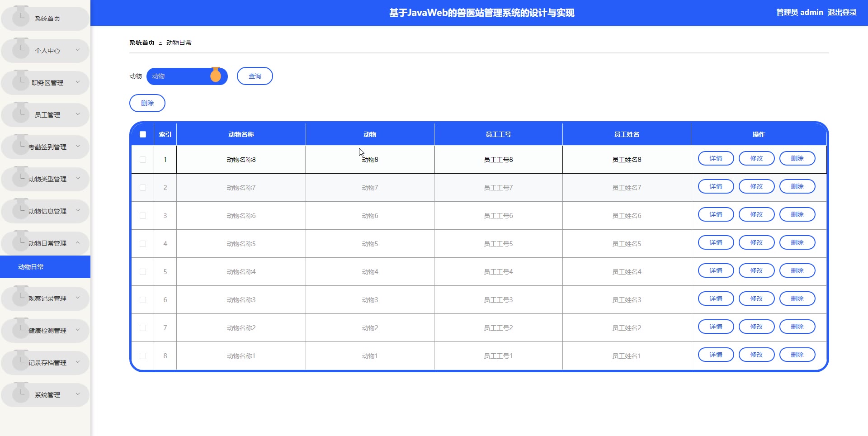Collapse the 动物日常管理 menu arrow
This screenshot has height=436, width=868.
tap(78, 243)
